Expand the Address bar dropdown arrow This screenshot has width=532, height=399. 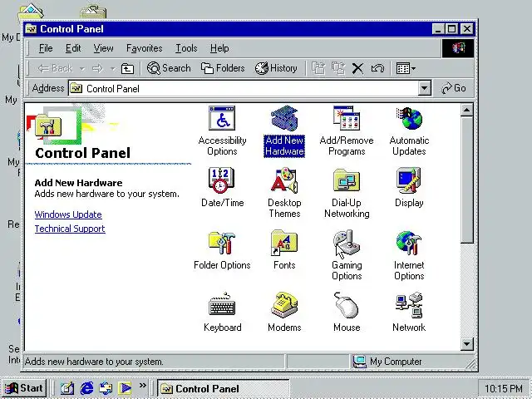tap(424, 89)
